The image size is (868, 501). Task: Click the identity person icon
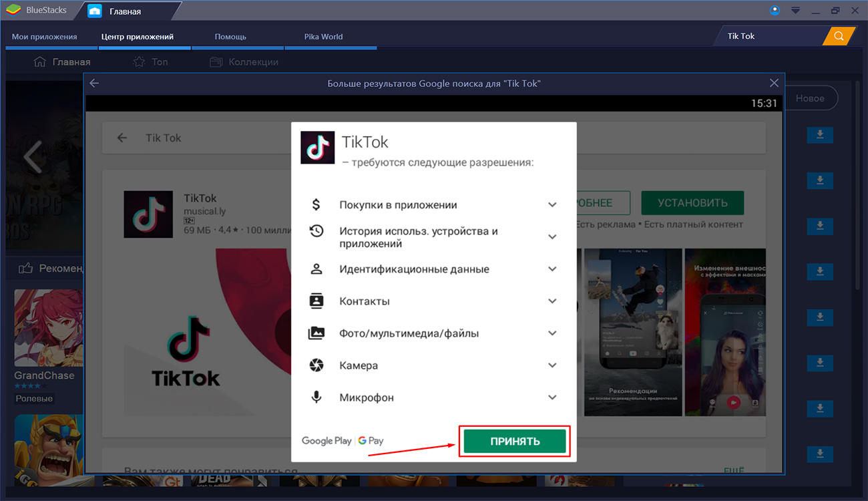click(x=316, y=269)
